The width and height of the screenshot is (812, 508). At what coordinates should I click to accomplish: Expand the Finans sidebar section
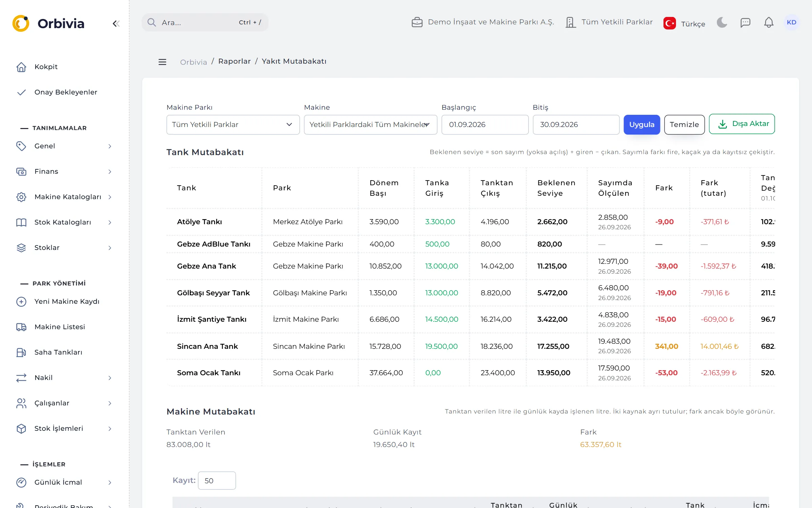coord(64,171)
